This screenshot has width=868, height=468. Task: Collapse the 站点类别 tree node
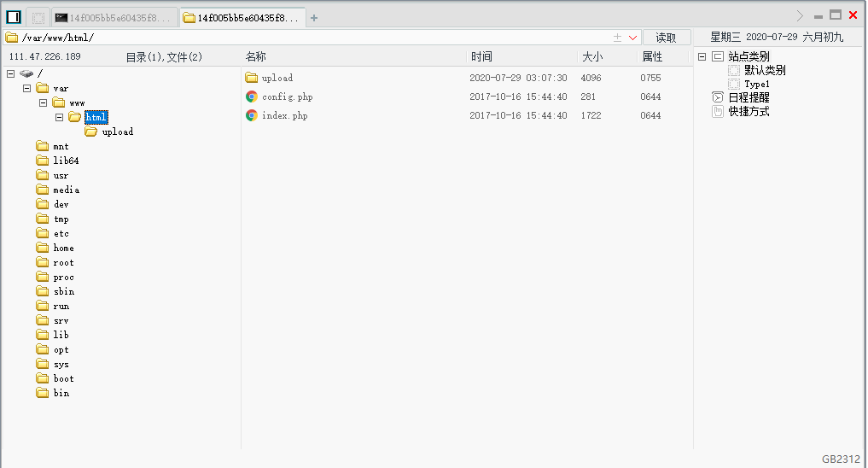coord(702,56)
